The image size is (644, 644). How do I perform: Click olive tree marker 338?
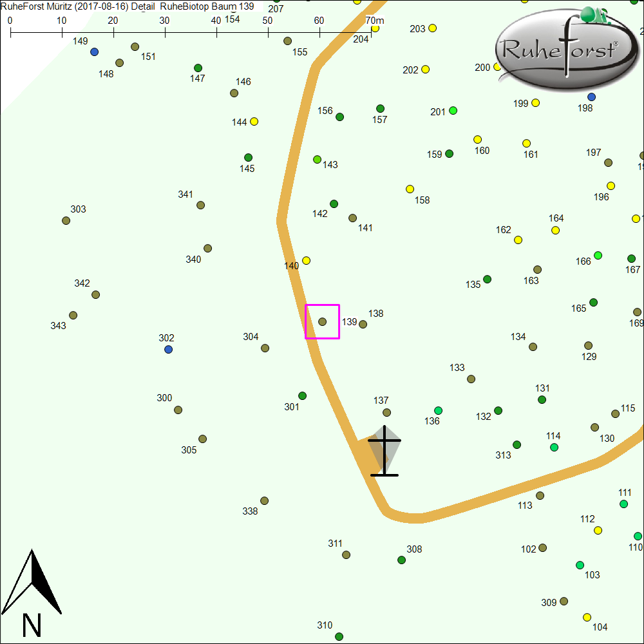[x=264, y=501]
